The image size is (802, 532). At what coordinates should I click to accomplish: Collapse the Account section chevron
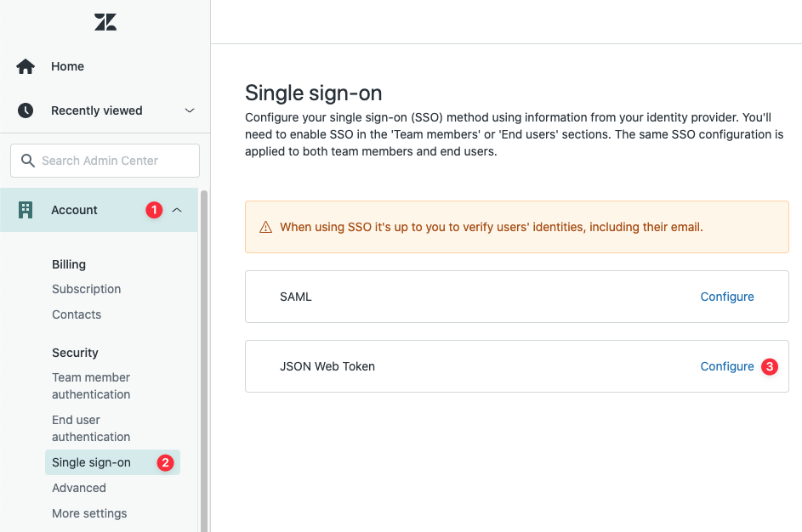[x=177, y=210]
